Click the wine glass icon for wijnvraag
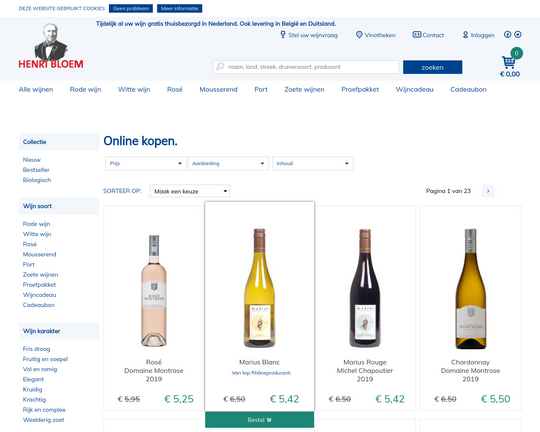540x432 pixels. click(283, 34)
